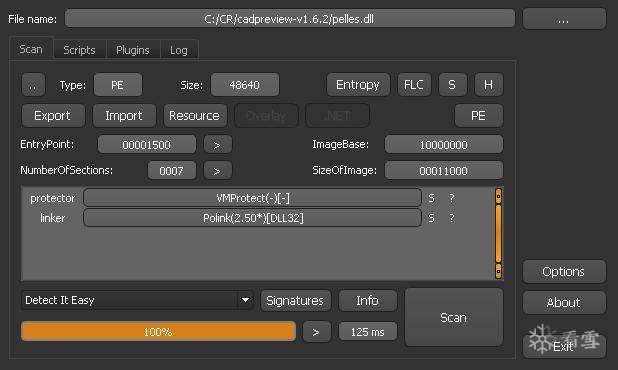Open the Plugins tab
The image size is (618, 370).
point(133,50)
